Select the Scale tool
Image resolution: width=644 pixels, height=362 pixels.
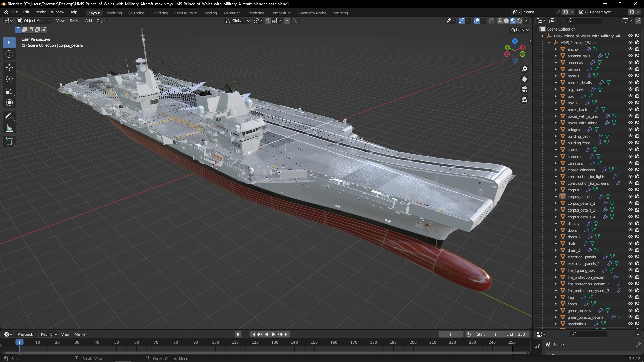(x=9, y=91)
